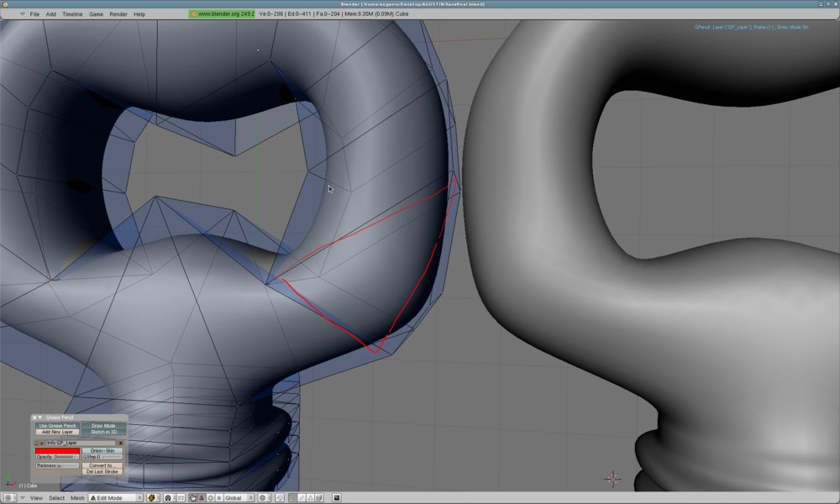Select the translate manipulator triangle icon
The height and width of the screenshot is (504, 840).
(x=202, y=498)
